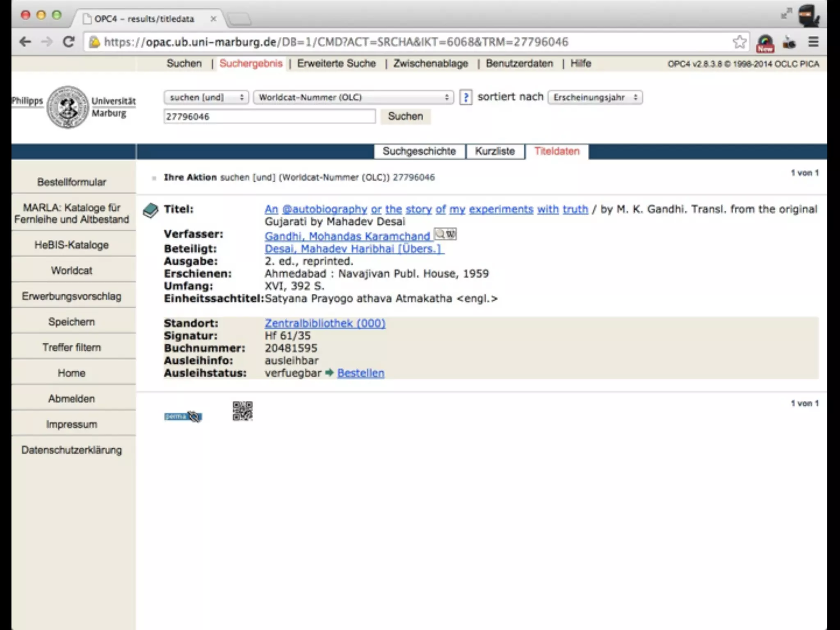Bookmark page with star icon
Screen dimensions: 840x630
(739, 42)
